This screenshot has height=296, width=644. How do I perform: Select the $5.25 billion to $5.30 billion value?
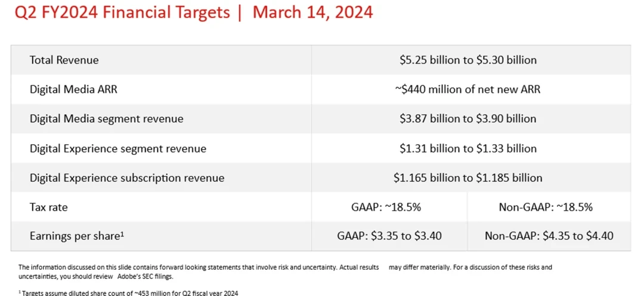click(x=468, y=60)
